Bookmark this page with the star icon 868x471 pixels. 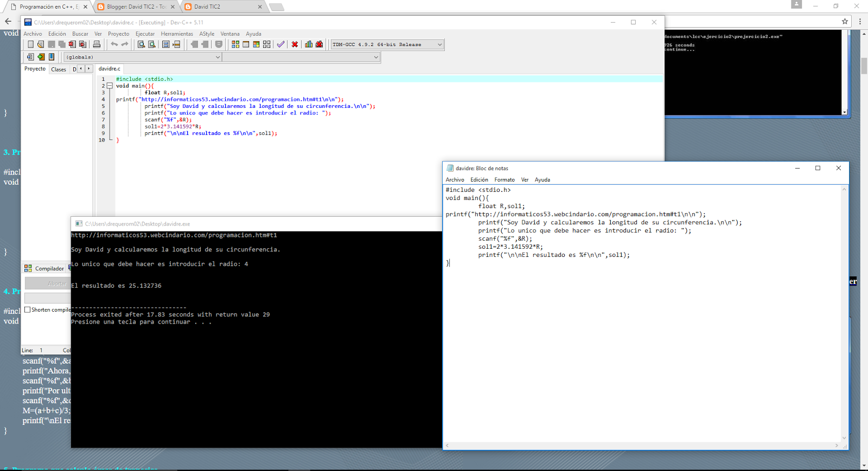[x=845, y=22]
